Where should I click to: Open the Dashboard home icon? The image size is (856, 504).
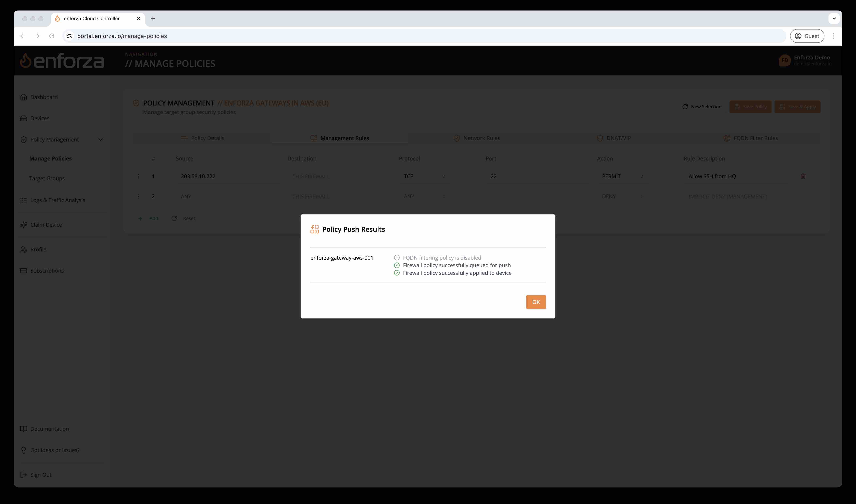23,97
